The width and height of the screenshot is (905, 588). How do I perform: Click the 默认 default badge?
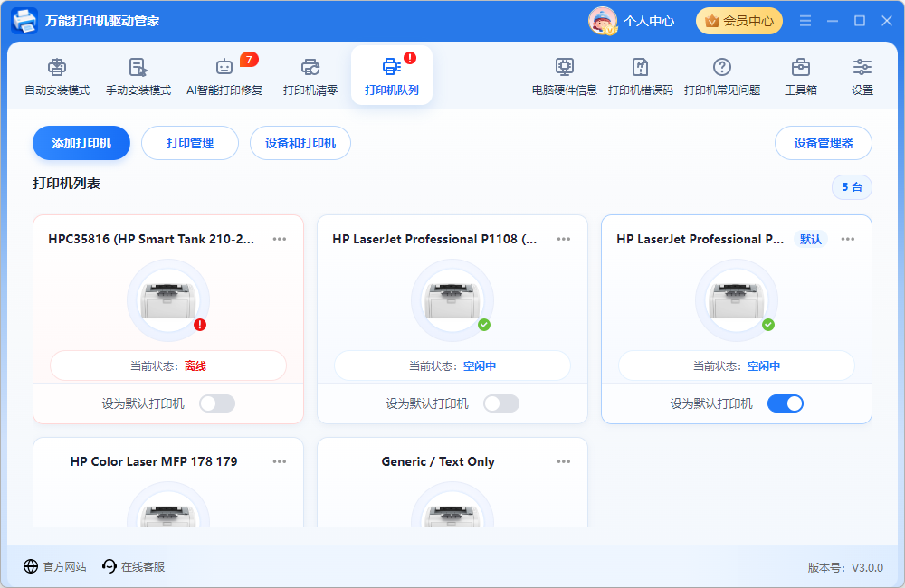point(810,239)
